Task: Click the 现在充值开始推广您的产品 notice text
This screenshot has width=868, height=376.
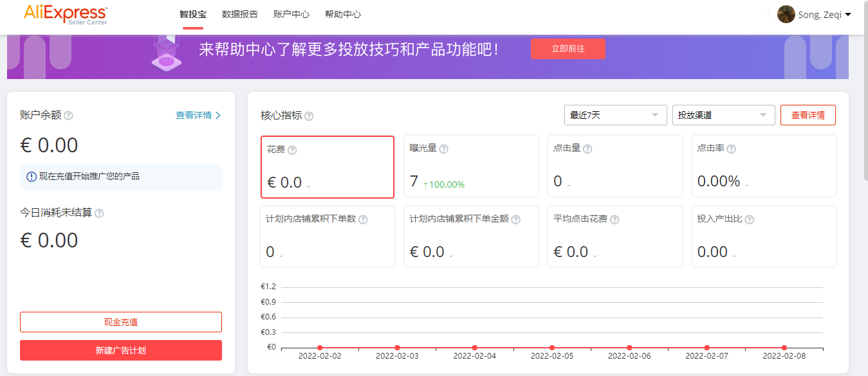Action: (89, 176)
